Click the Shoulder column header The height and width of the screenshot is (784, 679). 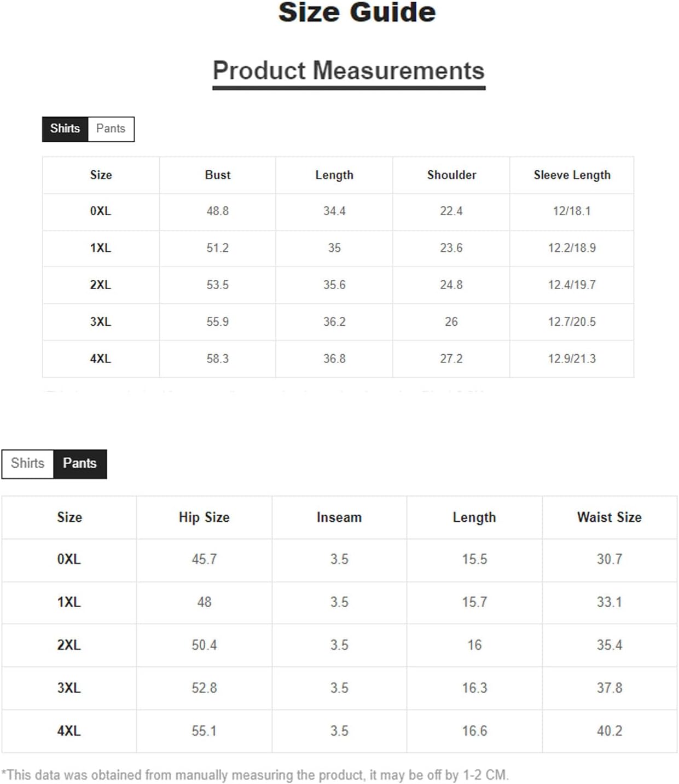tap(451, 175)
